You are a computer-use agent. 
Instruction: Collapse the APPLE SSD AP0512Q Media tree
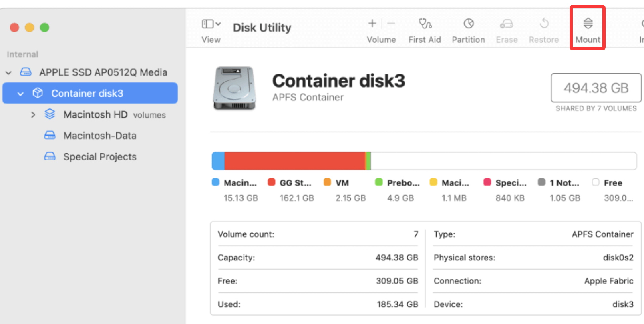pyautogui.click(x=8, y=73)
